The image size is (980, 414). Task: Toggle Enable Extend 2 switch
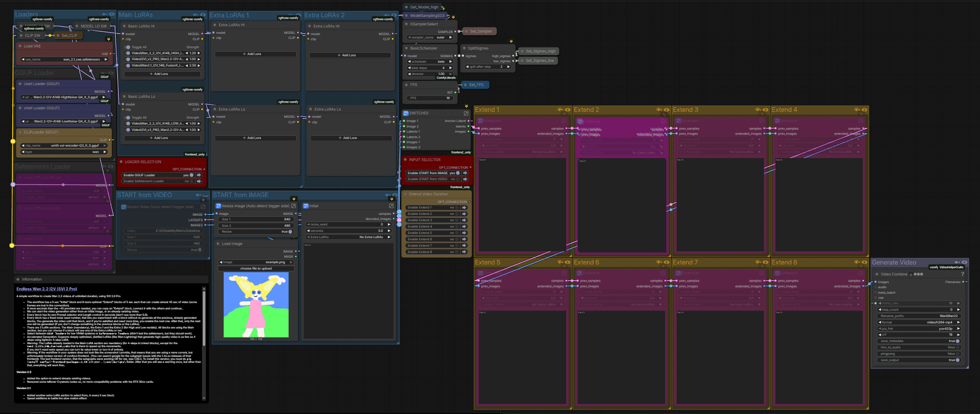457,214
